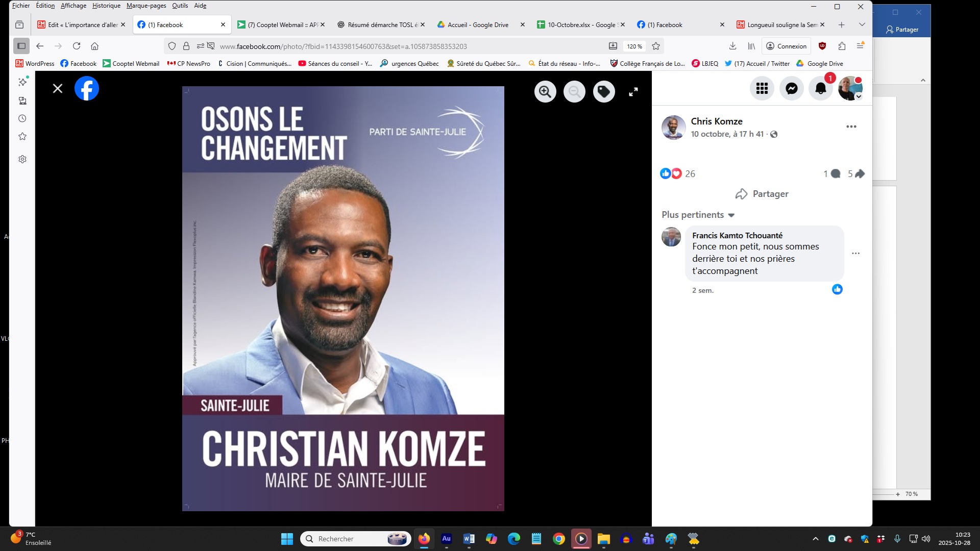This screenshot has width=980, height=551.
Task: Zoom in on the photo
Action: tap(545, 92)
